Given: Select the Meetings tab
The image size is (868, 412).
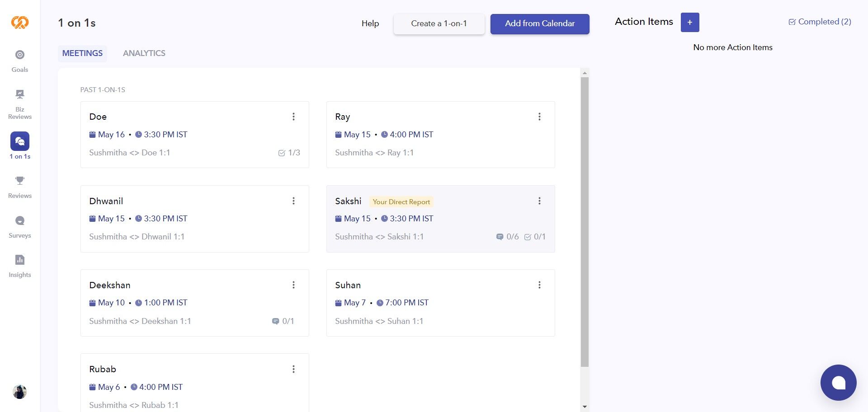Looking at the screenshot, I should click(x=82, y=53).
